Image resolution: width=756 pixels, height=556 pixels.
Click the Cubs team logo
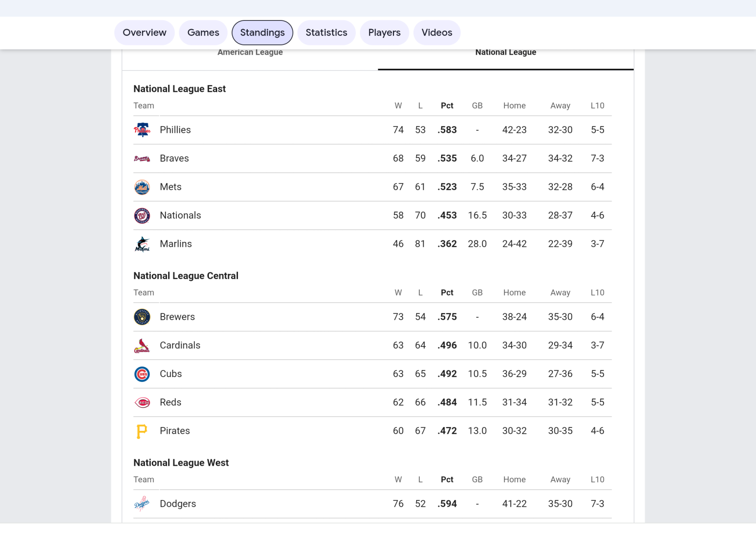pos(142,374)
